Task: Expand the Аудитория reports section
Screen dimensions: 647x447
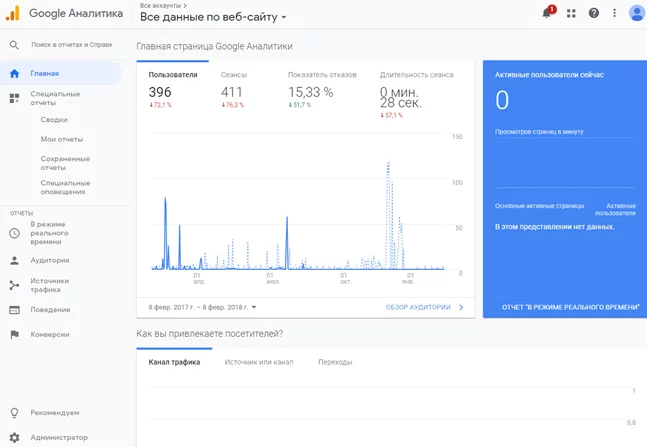Action: click(50, 260)
